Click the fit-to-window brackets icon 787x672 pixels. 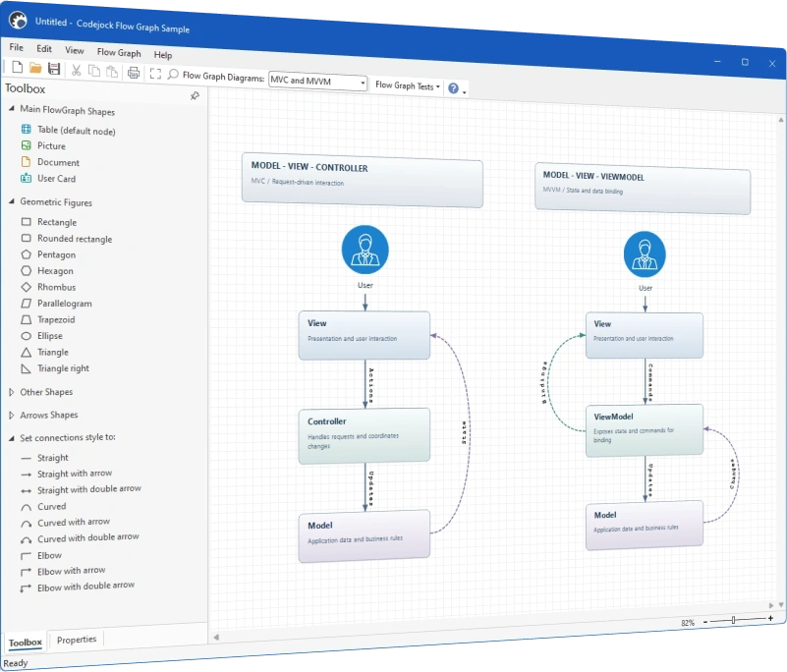pyautogui.click(x=155, y=74)
